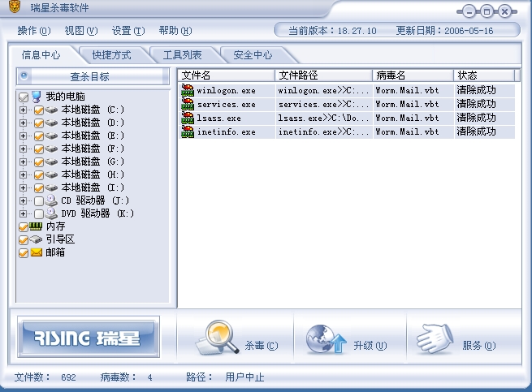This screenshot has width=532, height=392.
Task: Click the virus icon on the services.exe row
Action: tap(188, 104)
